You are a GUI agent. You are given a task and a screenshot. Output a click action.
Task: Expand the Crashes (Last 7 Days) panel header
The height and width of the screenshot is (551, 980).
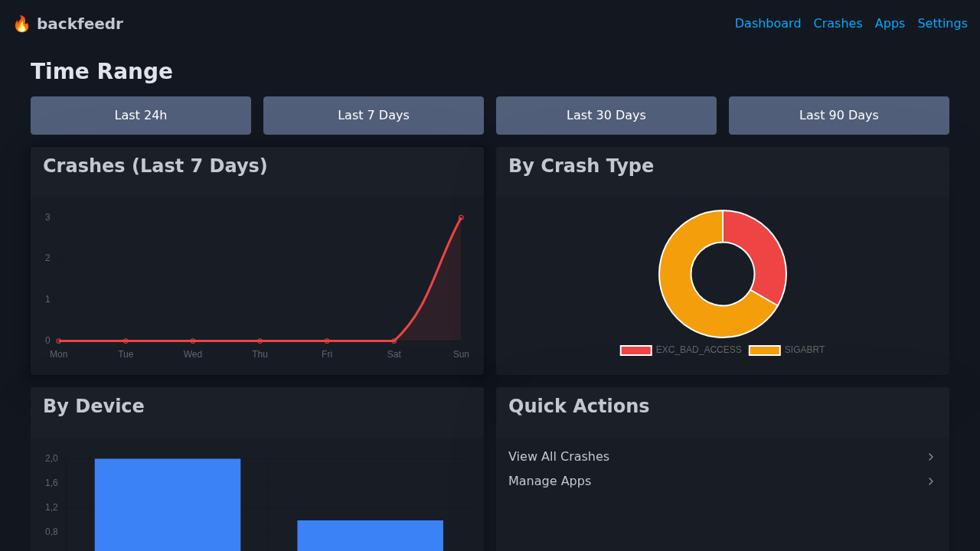(155, 166)
